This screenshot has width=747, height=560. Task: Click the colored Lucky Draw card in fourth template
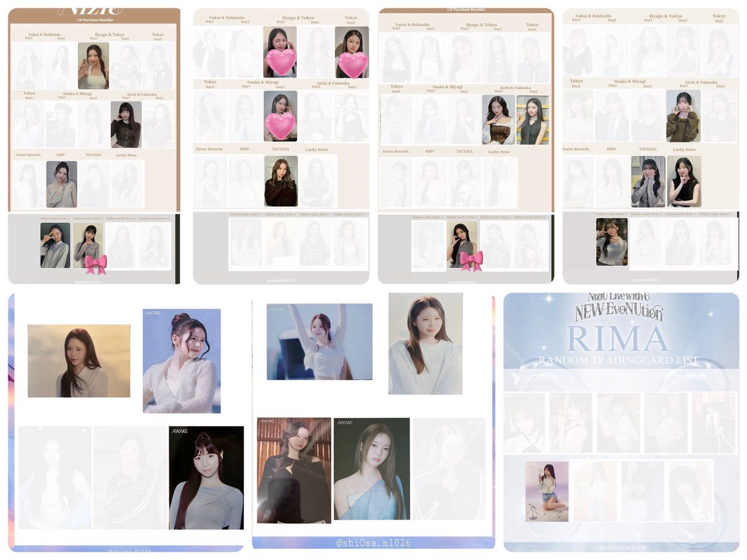pos(684,181)
